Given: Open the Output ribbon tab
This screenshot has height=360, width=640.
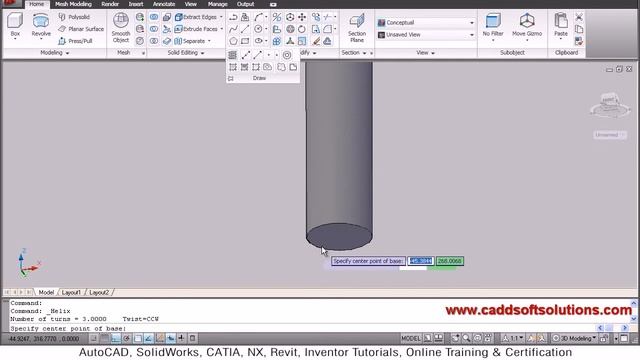Looking at the screenshot, I should coord(246,4).
